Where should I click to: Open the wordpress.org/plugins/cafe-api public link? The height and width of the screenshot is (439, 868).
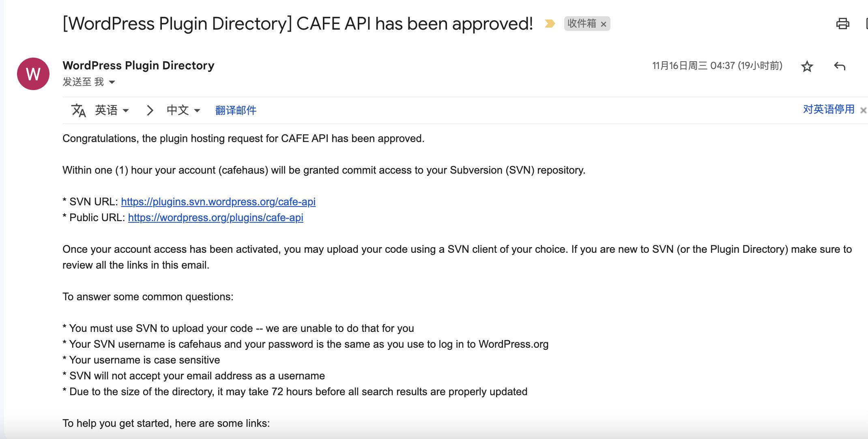pyautogui.click(x=215, y=217)
